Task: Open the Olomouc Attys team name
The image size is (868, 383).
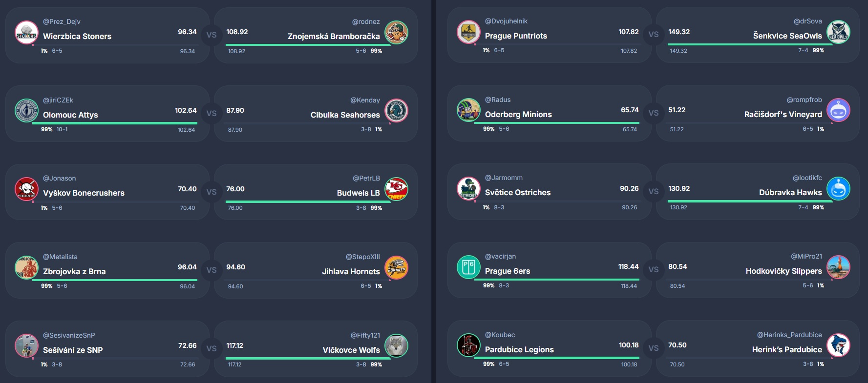Action: click(70, 115)
